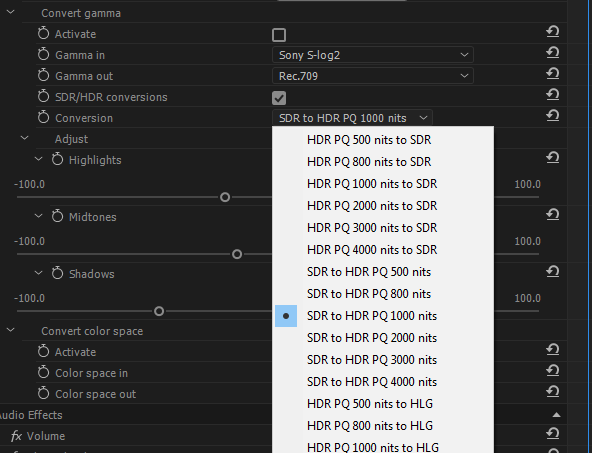Uncheck the SDR/HDR conversions checkbox
Image resolution: width=592 pixels, height=453 pixels.
tap(279, 98)
